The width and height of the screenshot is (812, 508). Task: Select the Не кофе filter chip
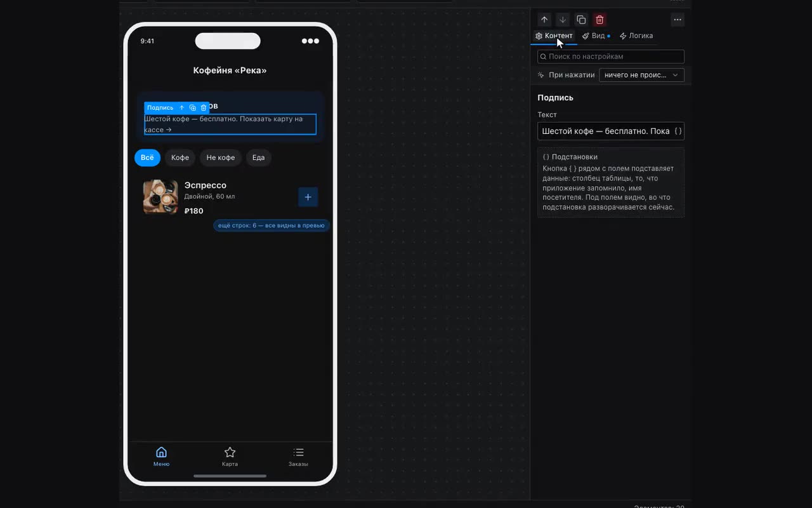click(x=221, y=157)
